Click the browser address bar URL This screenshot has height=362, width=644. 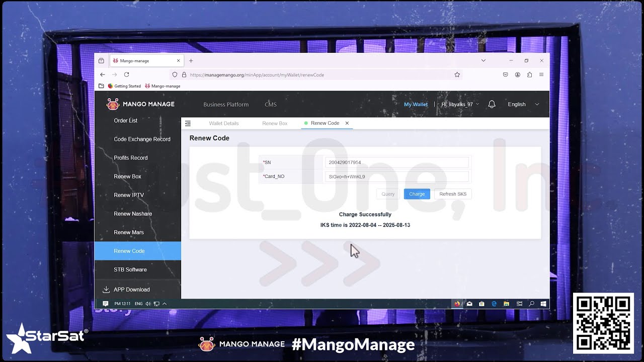point(257,75)
